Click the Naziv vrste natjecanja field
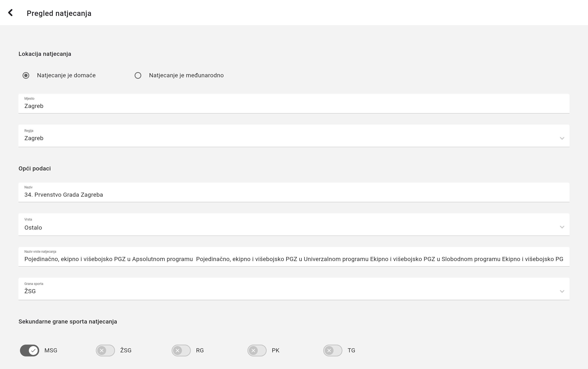The image size is (588, 369). point(294,259)
